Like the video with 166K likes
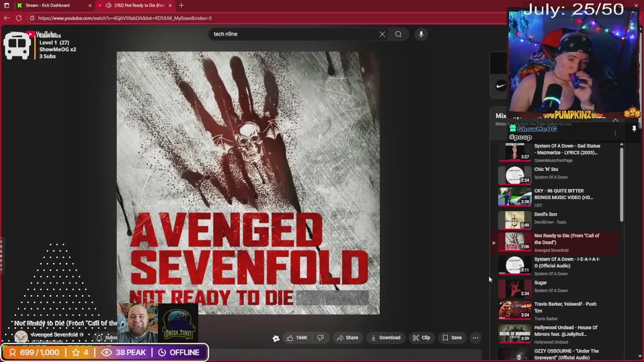The height and width of the screenshot is (362, 644). 296,338
